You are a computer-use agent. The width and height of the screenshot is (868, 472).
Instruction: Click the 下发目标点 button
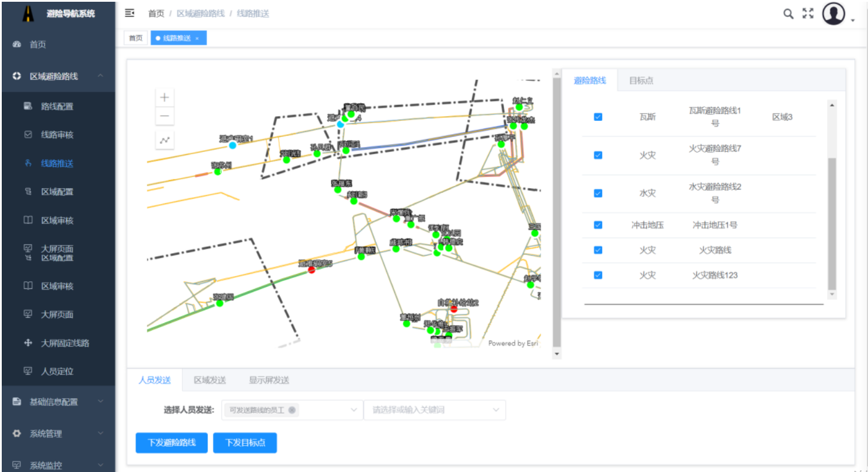[x=245, y=443]
